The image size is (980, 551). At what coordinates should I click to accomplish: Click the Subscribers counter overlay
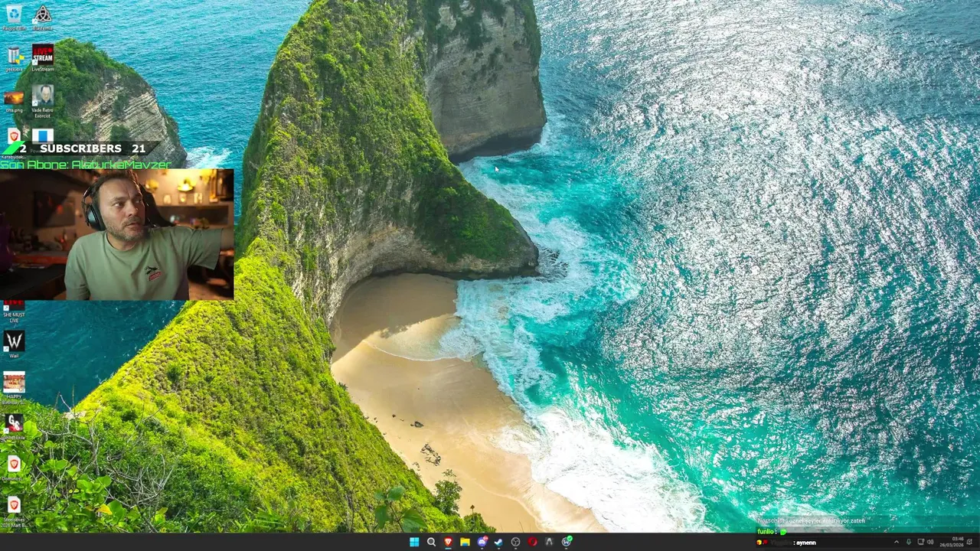coord(80,148)
